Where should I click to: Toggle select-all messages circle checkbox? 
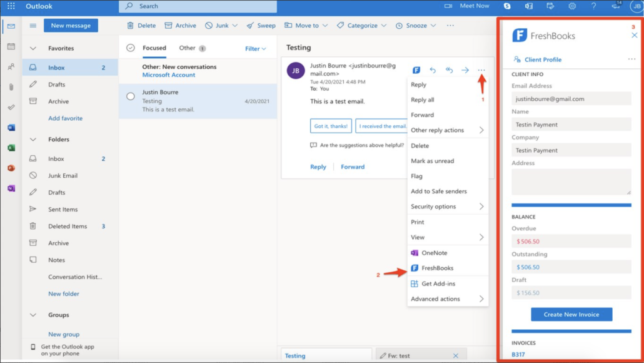[x=131, y=48]
